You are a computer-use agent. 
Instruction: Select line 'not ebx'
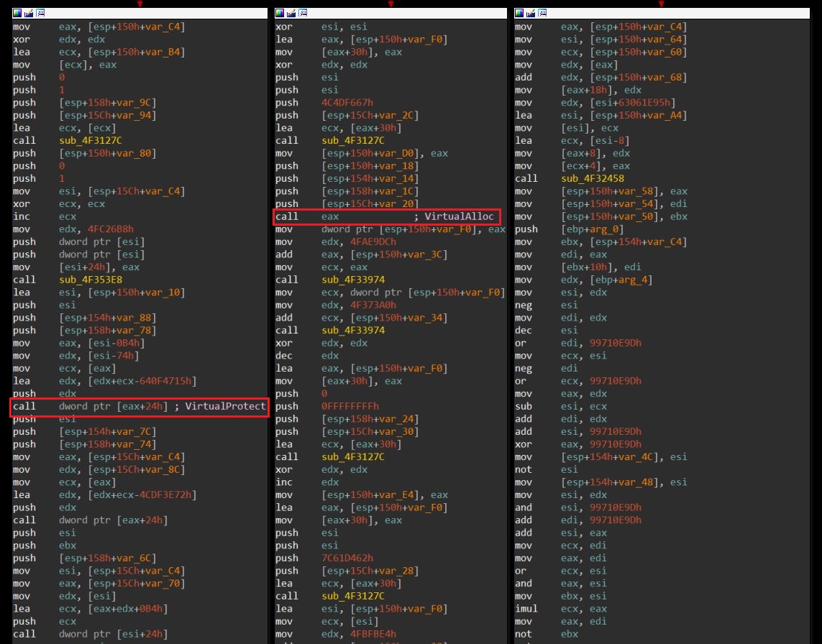(547, 633)
